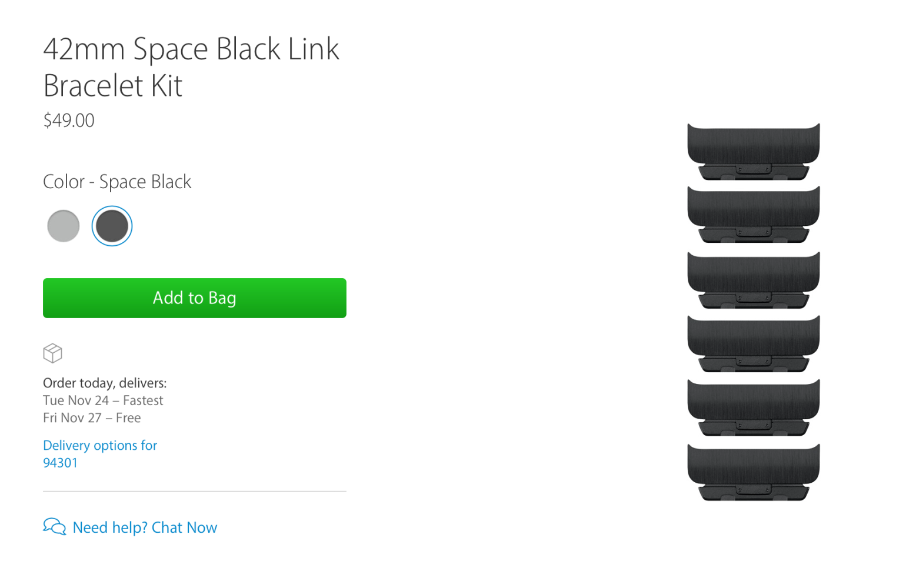Click the 94301 zip code link text
Image resolution: width=916 pixels, height=588 pixels.
(x=60, y=463)
